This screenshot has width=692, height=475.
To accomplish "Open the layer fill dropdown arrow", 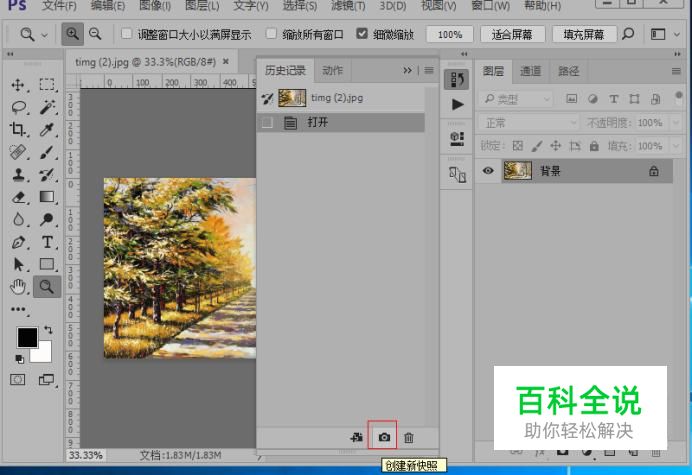I will click(x=676, y=146).
